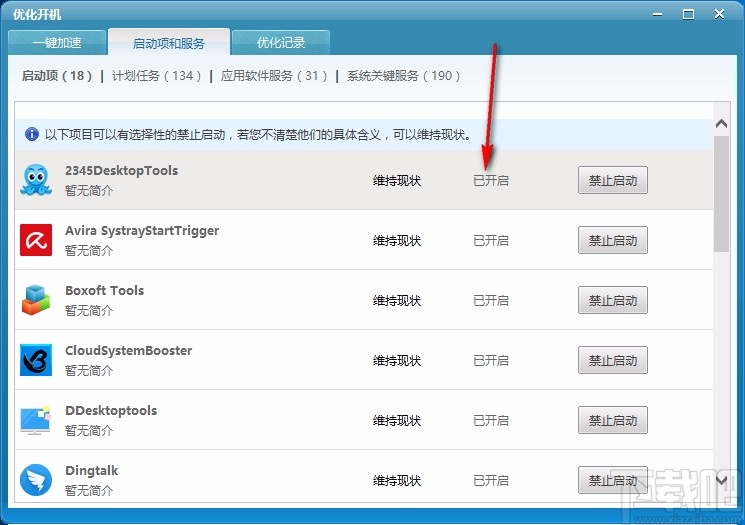Click the CloudSystemBooster icon
Image resolution: width=745 pixels, height=525 pixels.
pyautogui.click(x=36, y=360)
